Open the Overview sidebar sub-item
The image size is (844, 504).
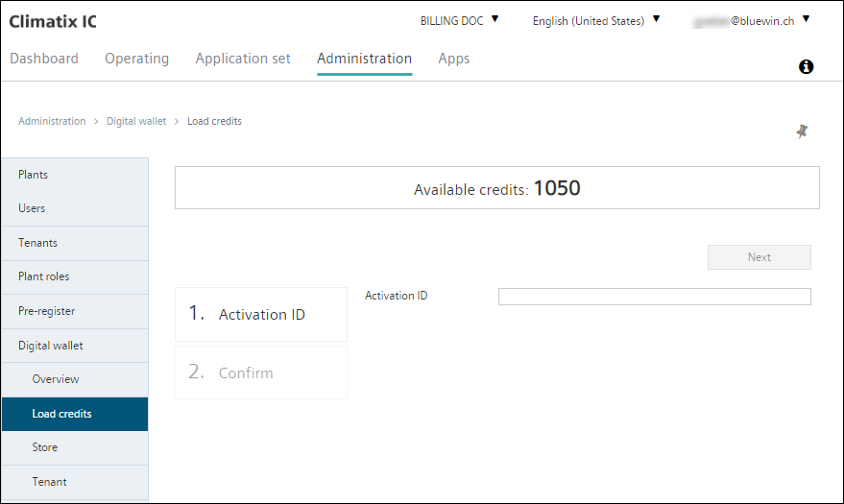pos(75,380)
